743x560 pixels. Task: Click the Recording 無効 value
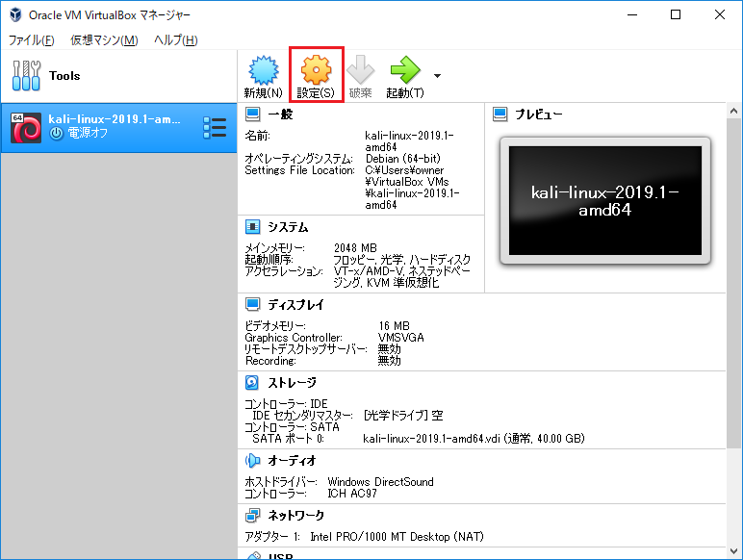(390, 361)
